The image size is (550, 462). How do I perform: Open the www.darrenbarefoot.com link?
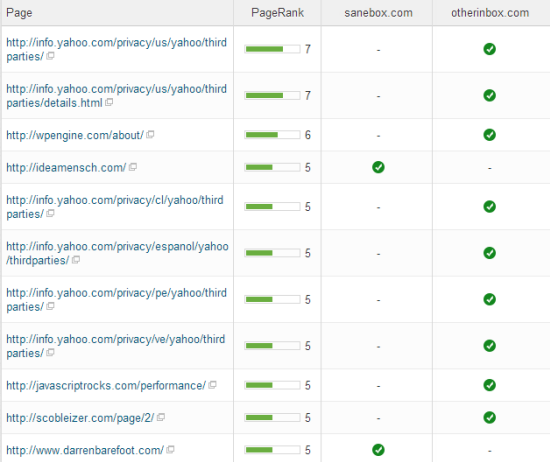click(x=85, y=450)
